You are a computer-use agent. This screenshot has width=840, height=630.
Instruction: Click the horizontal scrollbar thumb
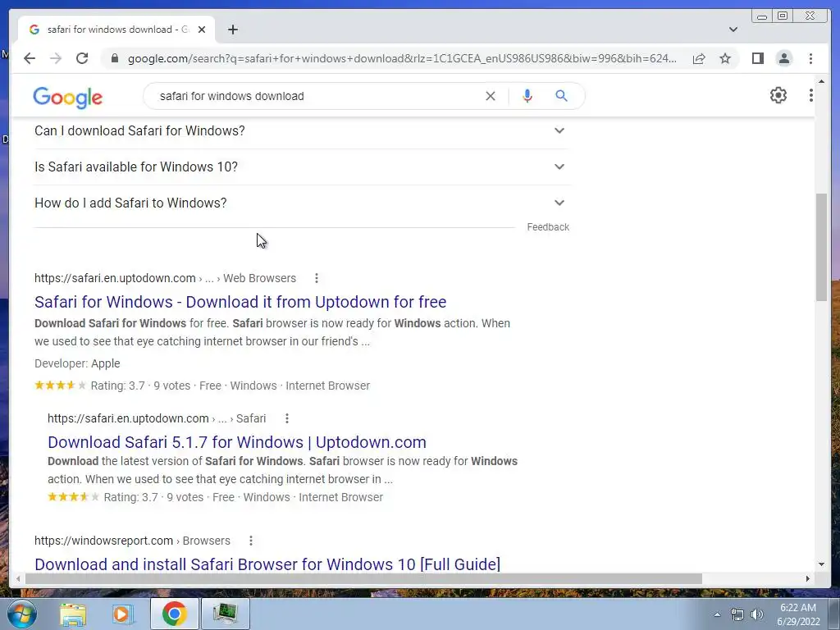click(363, 578)
